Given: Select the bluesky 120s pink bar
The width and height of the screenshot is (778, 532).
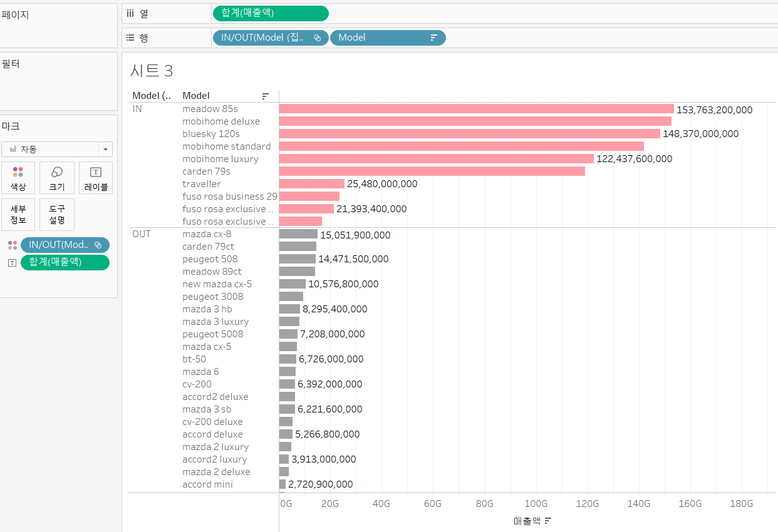Looking at the screenshot, I should click(x=470, y=134).
